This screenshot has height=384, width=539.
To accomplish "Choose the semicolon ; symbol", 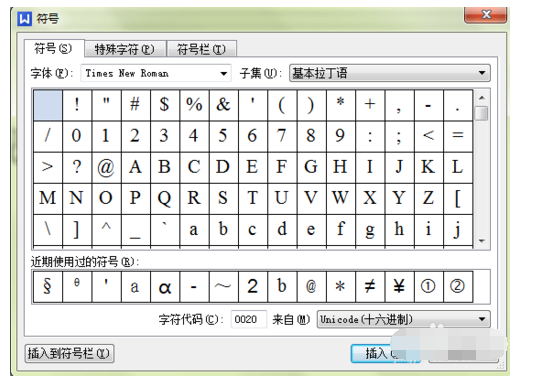I will tap(399, 136).
